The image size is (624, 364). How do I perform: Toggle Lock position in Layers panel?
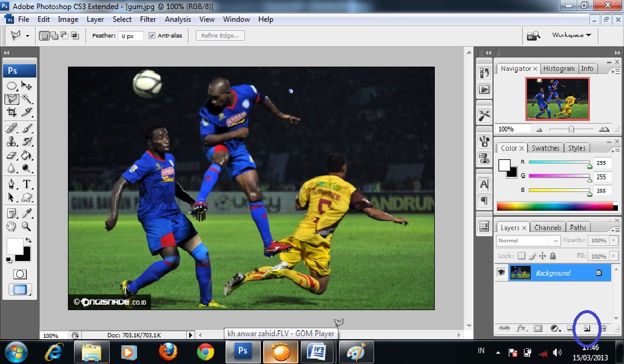click(x=542, y=256)
